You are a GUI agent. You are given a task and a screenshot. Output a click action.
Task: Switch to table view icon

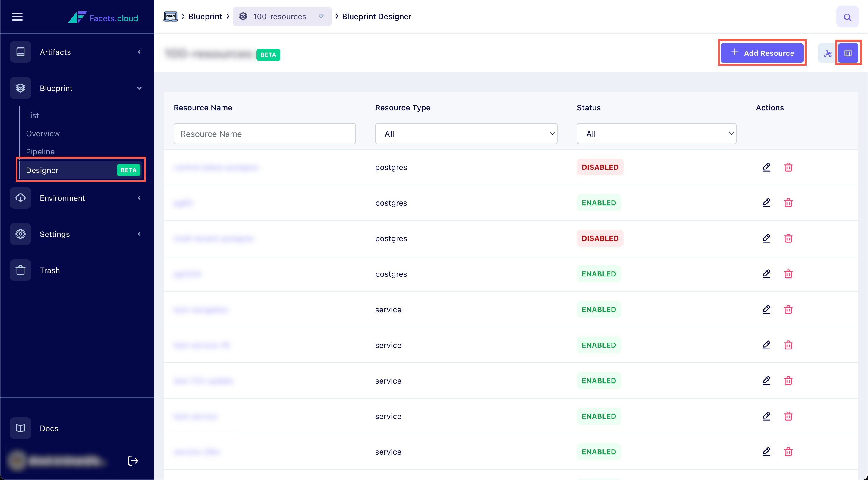point(848,53)
